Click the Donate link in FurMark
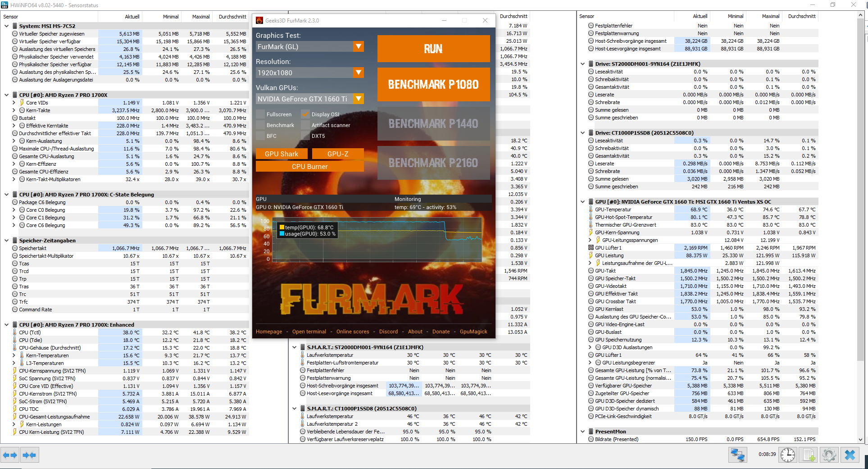This screenshot has width=868, height=469. click(441, 332)
